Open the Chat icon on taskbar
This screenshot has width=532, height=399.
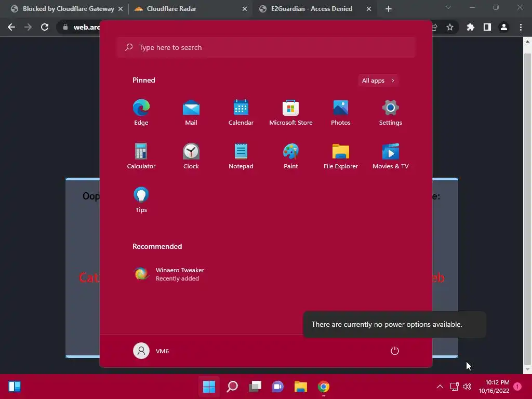277,387
